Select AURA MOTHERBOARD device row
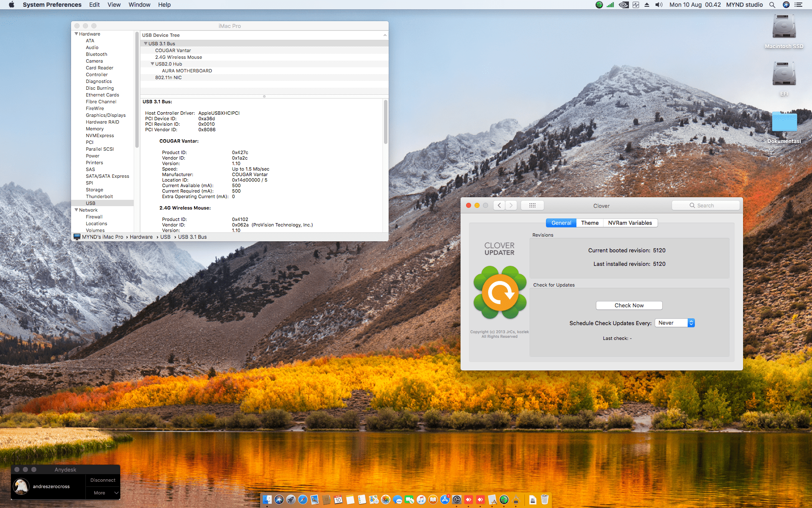Viewport: 812px width, 508px height. coord(264,71)
